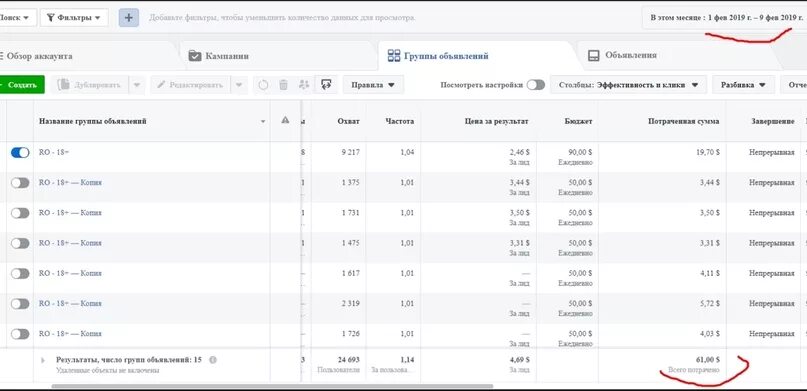Enable the ad set toggle in the 1 617 reach row
This screenshot has width=807, height=391.
tap(20, 274)
